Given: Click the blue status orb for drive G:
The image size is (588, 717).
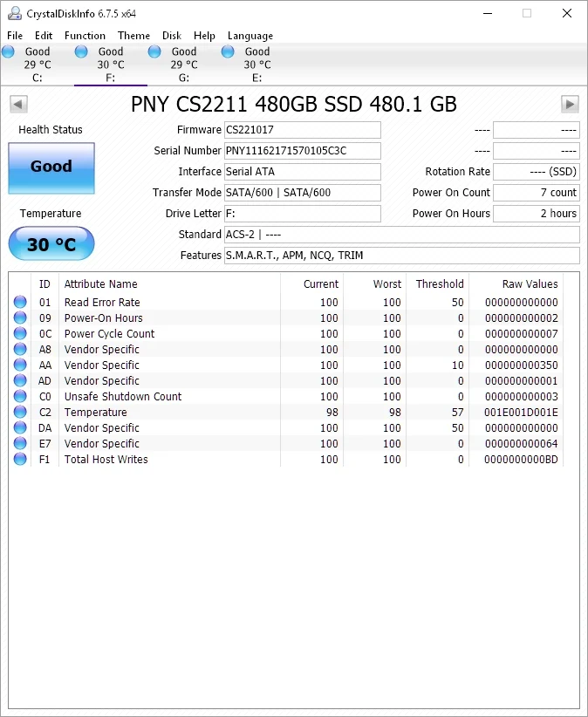Looking at the screenshot, I should (154, 51).
